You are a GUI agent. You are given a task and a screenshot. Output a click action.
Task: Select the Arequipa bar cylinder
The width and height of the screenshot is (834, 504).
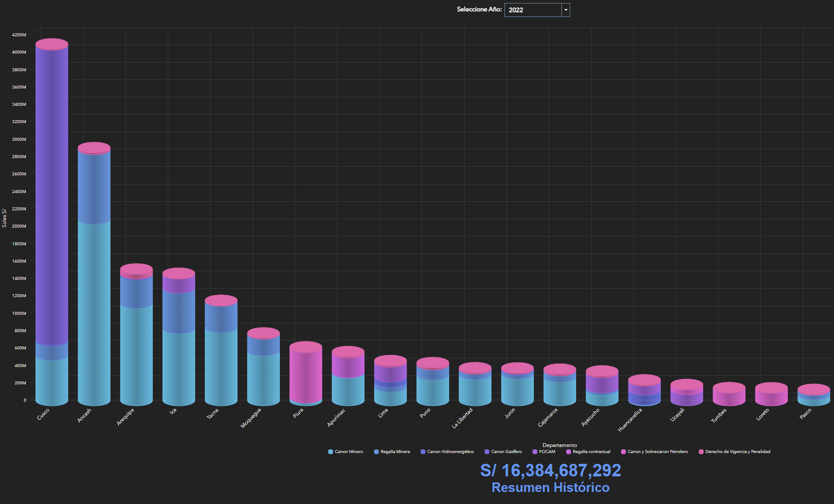click(x=136, y=335)
